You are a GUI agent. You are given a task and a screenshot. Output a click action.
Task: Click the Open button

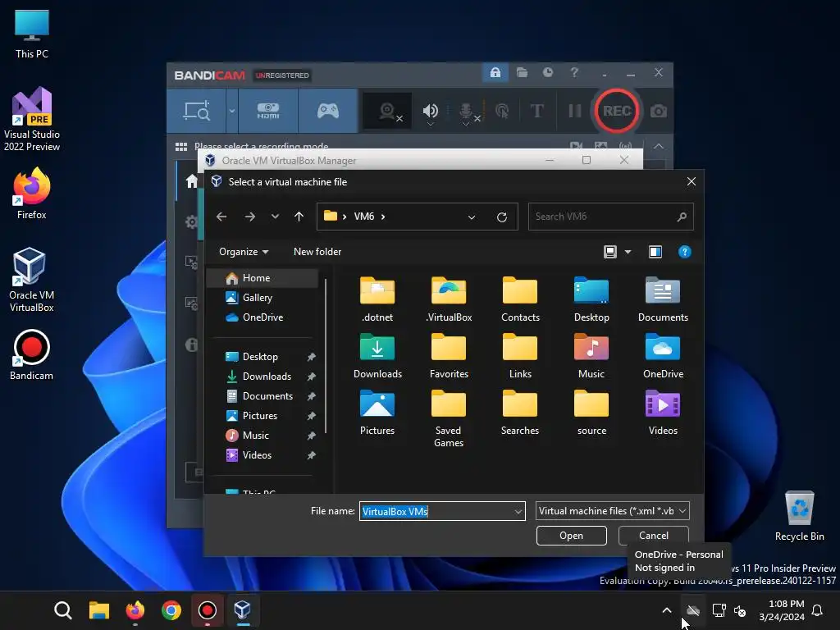pyautogui.click(x=571, y=536)
